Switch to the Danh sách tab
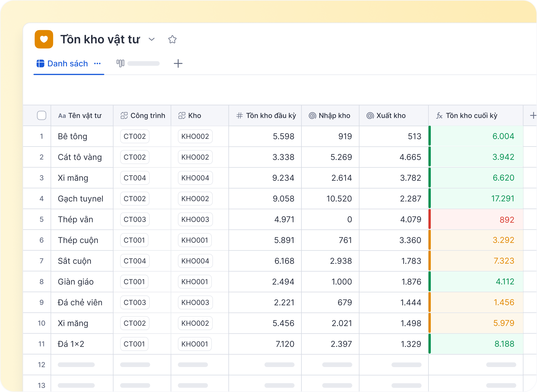The width and height of the screenshot is (537, 392). (x=67, y=64)
